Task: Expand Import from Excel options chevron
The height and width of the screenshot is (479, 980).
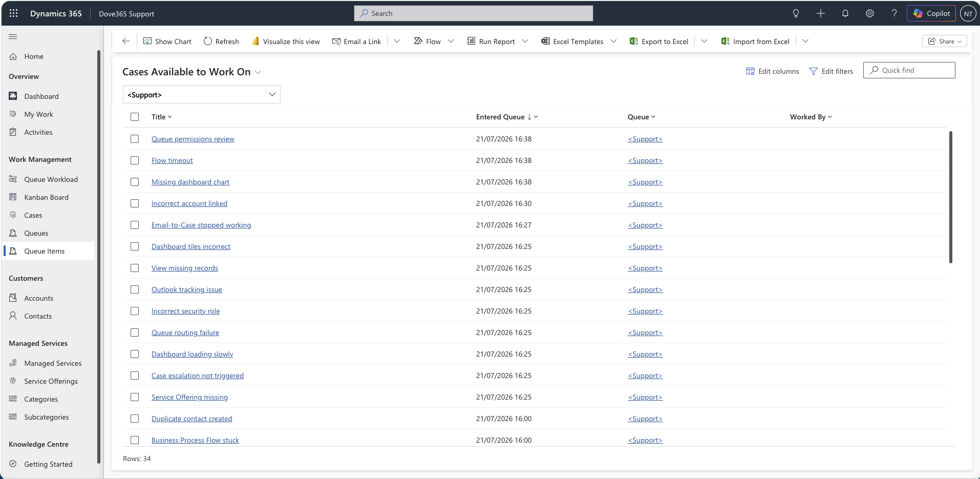Action: point(805,41)
